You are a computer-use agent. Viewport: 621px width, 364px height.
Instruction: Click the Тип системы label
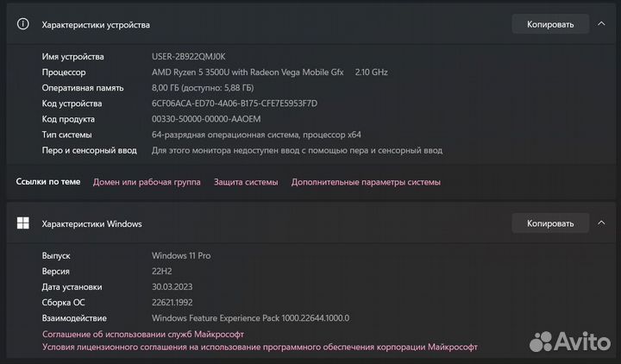[67, 135]
